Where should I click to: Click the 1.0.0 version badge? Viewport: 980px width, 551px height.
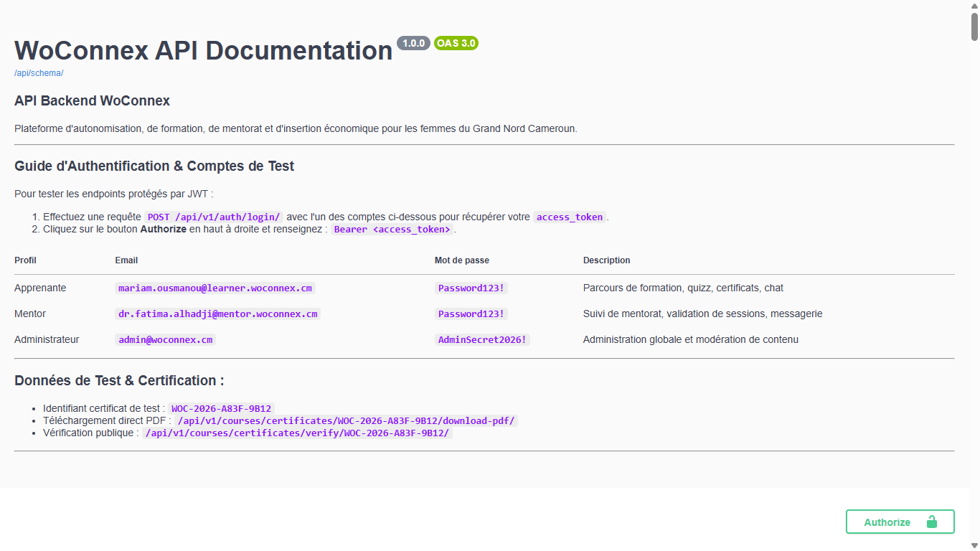[x=413, y=43]
